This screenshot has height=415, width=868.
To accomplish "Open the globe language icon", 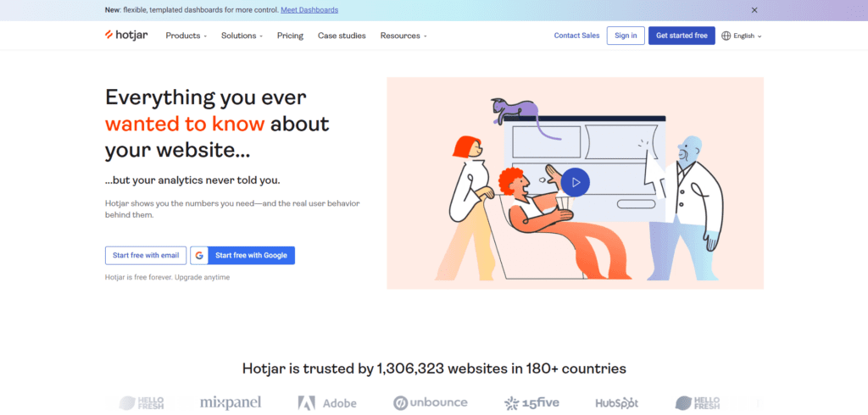I will 726,36.
